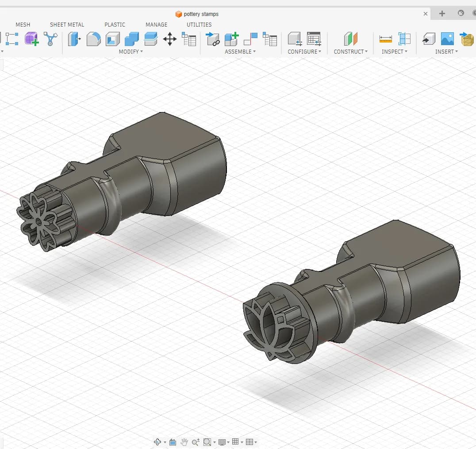The width and height of the screenshot is (476, 449).
Task: Click the extensions gauge icon beside plus button
Action: point(461,13)
